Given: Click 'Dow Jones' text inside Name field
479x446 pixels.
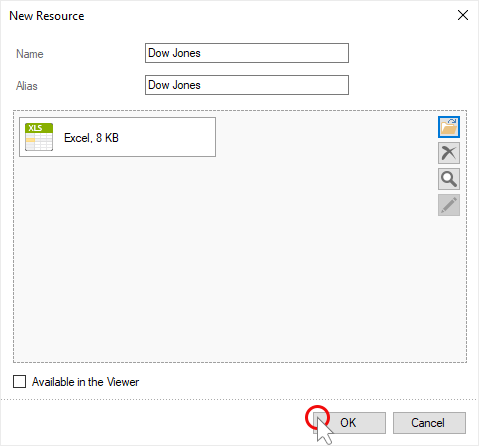Looking at the screenshot, I should pos(174,53).
